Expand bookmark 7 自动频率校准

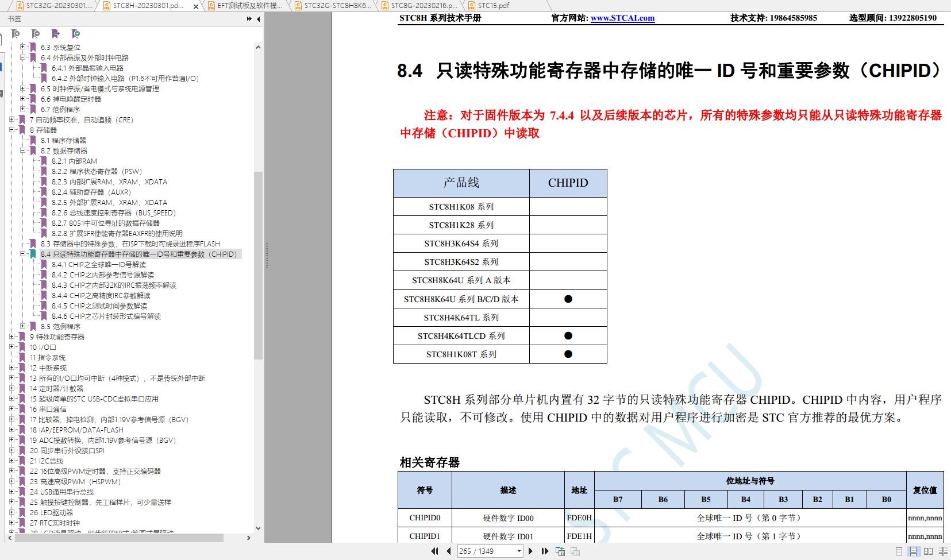(x=11, y=119)
